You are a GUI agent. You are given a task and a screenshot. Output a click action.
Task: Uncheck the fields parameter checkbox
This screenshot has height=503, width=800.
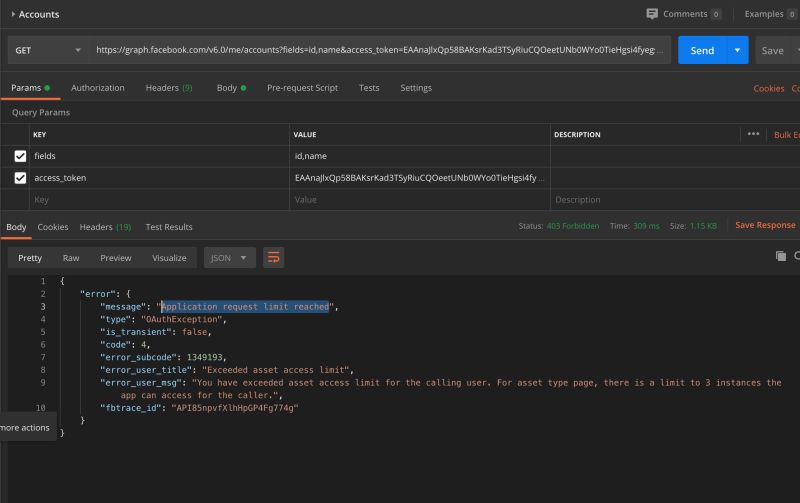pyautogui.click(x=20, y=156)
